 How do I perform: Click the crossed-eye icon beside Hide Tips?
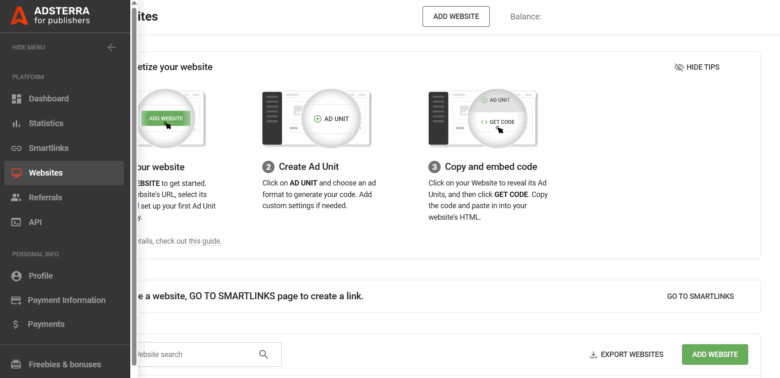[679, 67]
